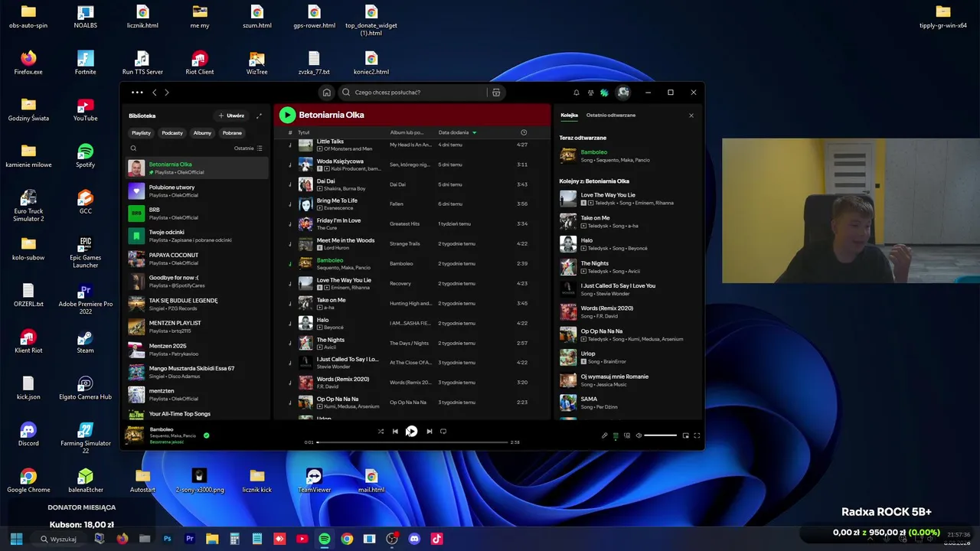Open Photoshop from the taskbar
Screen dimensions: 980x551
point(167,539)
